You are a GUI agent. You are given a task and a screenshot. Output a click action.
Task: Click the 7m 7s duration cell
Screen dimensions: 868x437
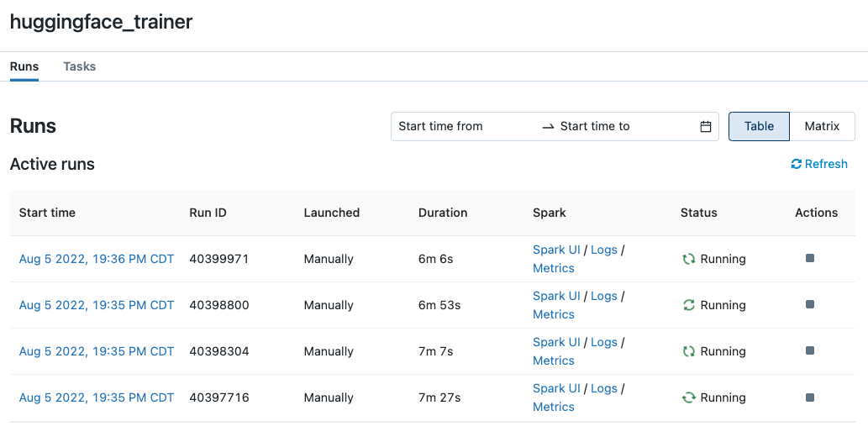[x=435, y=351]
